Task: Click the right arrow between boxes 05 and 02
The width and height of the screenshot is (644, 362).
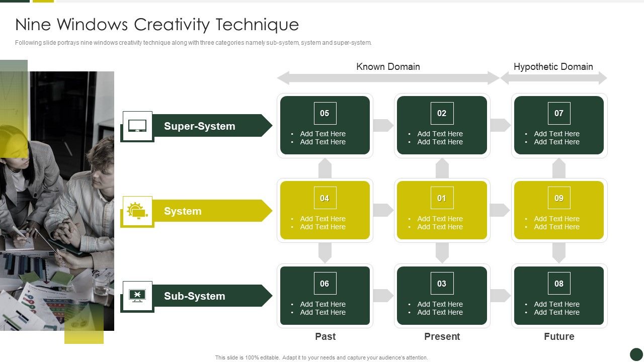Action: click(x=383, y=125)
